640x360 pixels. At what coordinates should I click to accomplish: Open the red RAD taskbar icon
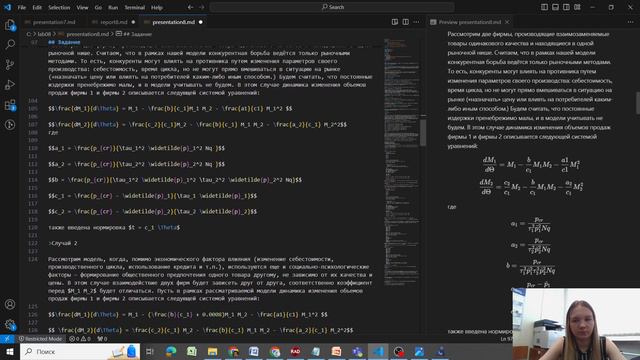click(296, 351)
